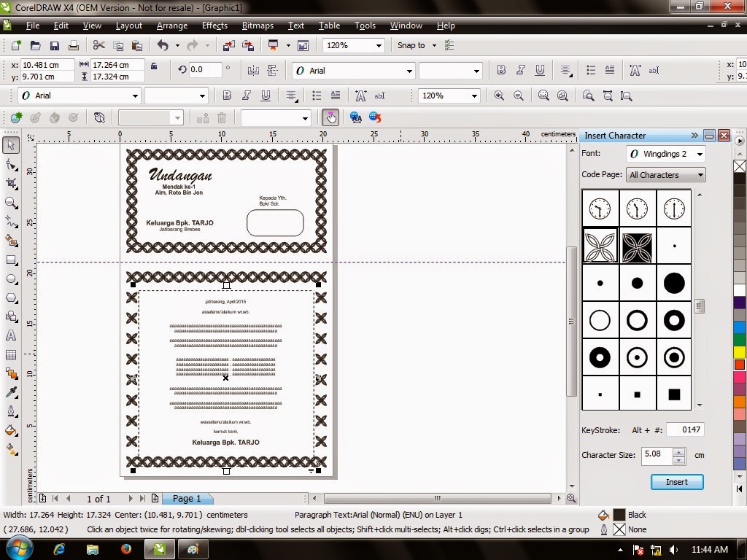
Task: Select the Text tool
Action: (11, 335)
